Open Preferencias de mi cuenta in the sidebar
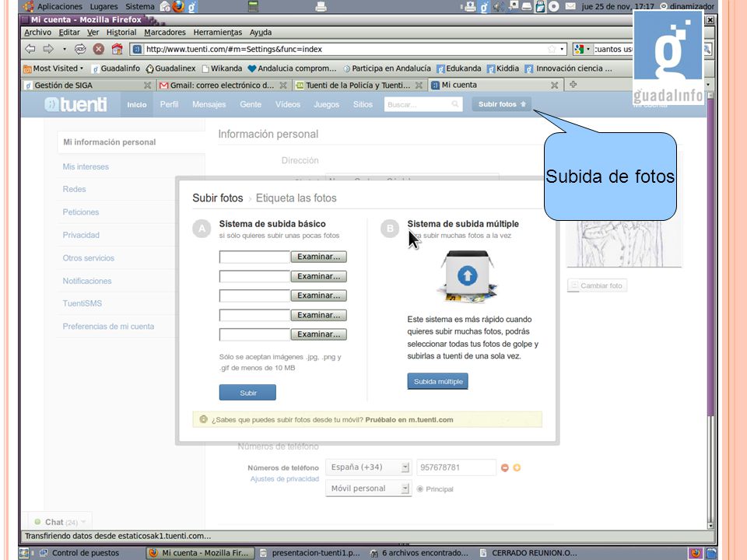 [x=108, y=326]
